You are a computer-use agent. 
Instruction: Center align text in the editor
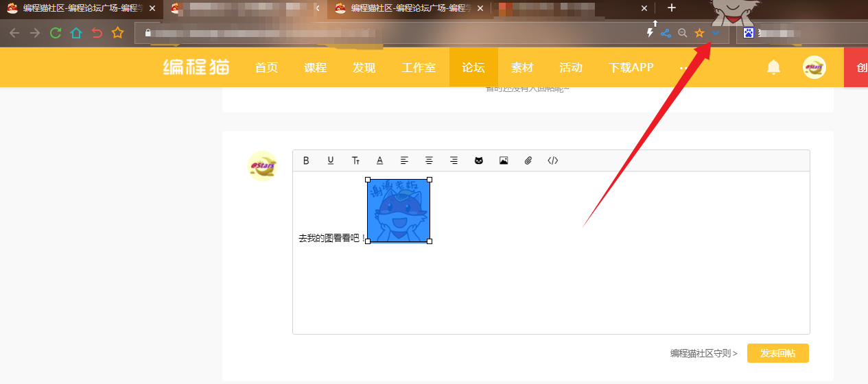(x=429, y=160)
